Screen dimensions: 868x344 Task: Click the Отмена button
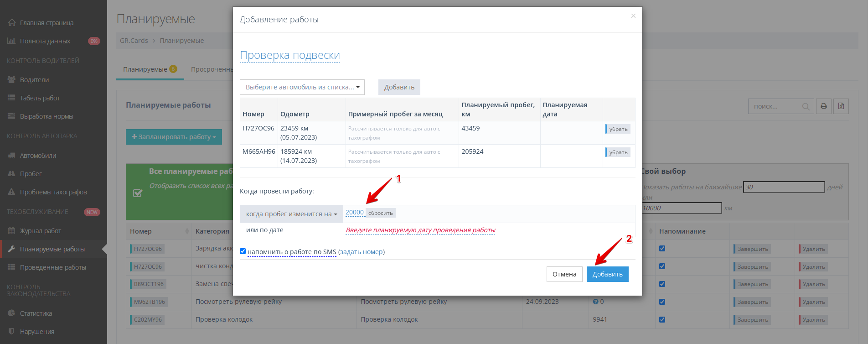[564, 274]
